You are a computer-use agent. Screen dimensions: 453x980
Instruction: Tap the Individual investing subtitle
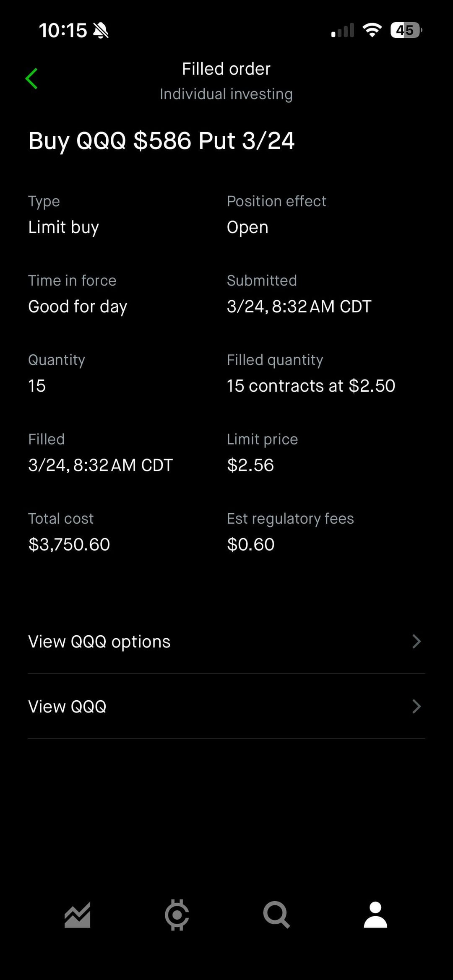coord(226,94)
